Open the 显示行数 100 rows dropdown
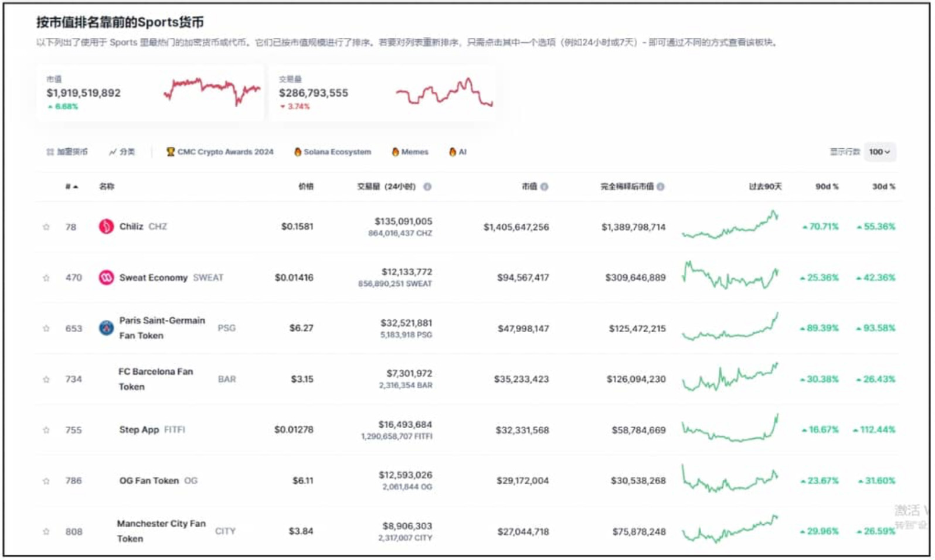The image size is (935, 560). [879, 152]
